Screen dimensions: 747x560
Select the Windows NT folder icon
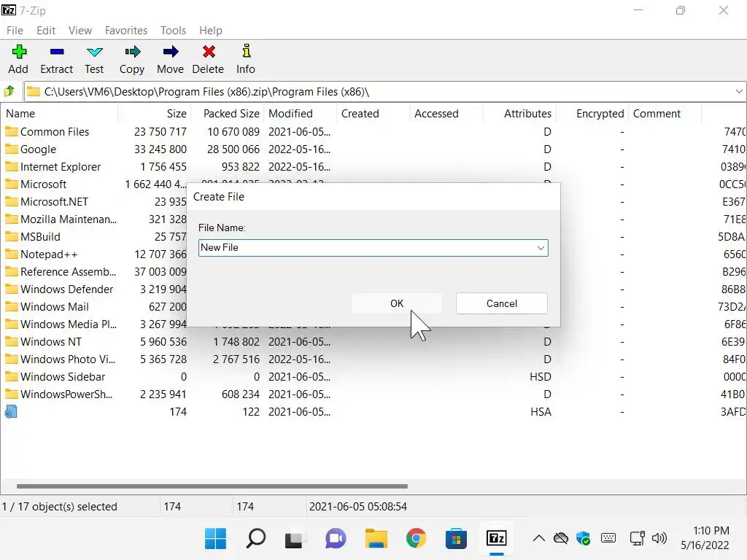[x=12, y=341]
